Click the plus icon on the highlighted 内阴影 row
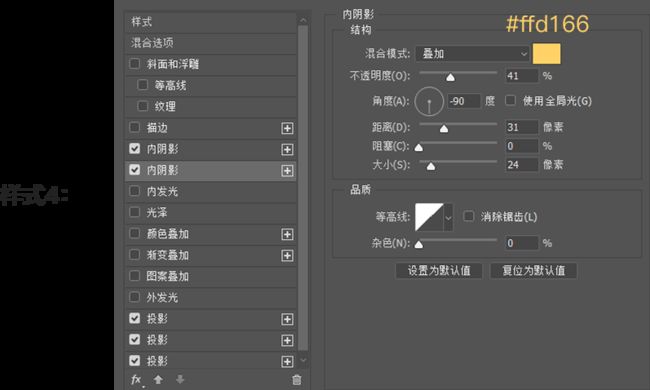This screenshot has height=390, width=650. click(287, 170)
